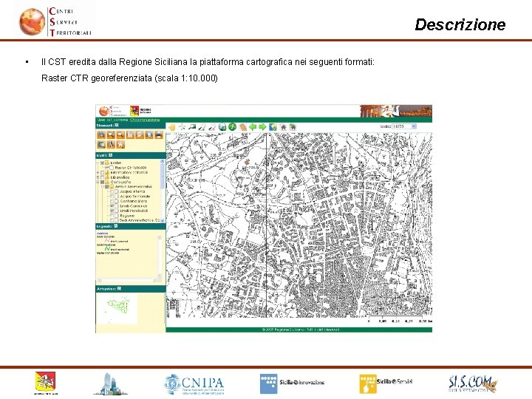Click the Chiudi sessione link in green bar
Image resolution: width=532 pixels, height=399 pixels.
point(145,120)
